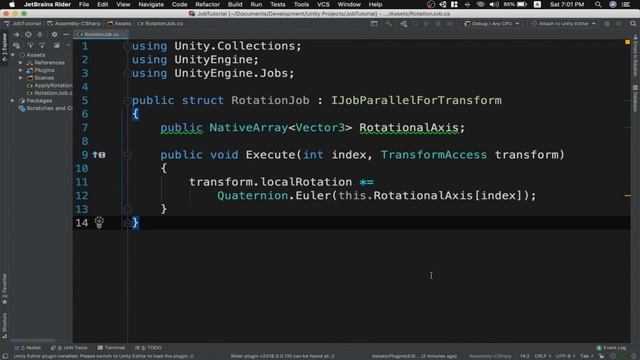Click the scroll-from-source target icon
Viewport: 640px width, 360px height.
click(28, 35)
